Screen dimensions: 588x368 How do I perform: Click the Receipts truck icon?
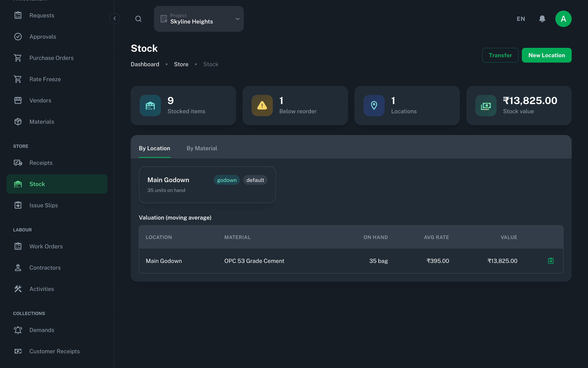[18, 163]
